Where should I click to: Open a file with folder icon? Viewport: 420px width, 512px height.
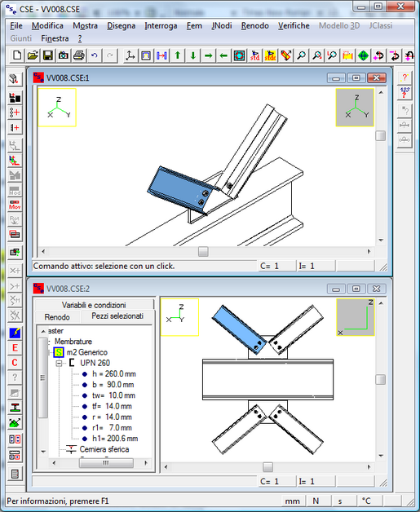pos(33,55)
